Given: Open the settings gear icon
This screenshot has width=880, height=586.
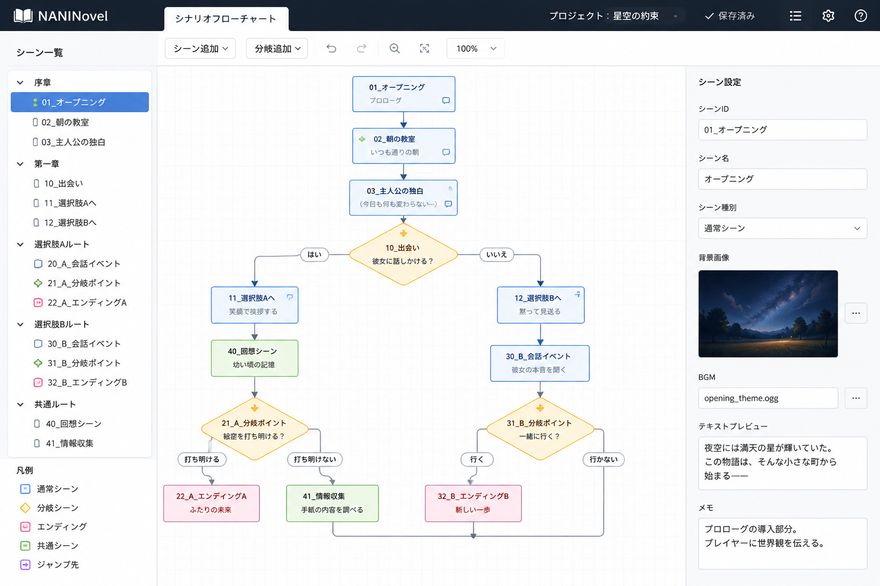Looking at the screenshot, I should point(828,16).
